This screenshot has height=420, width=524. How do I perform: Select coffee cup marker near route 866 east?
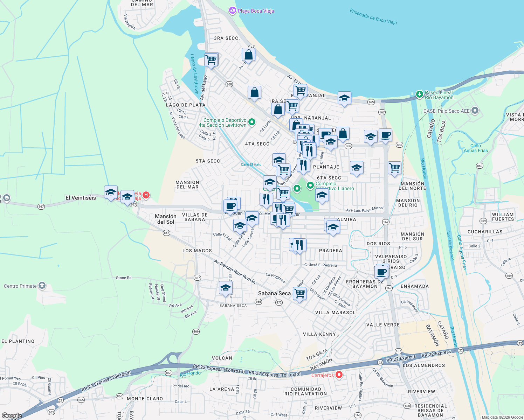pyautogui.click(x=385, y=135)
